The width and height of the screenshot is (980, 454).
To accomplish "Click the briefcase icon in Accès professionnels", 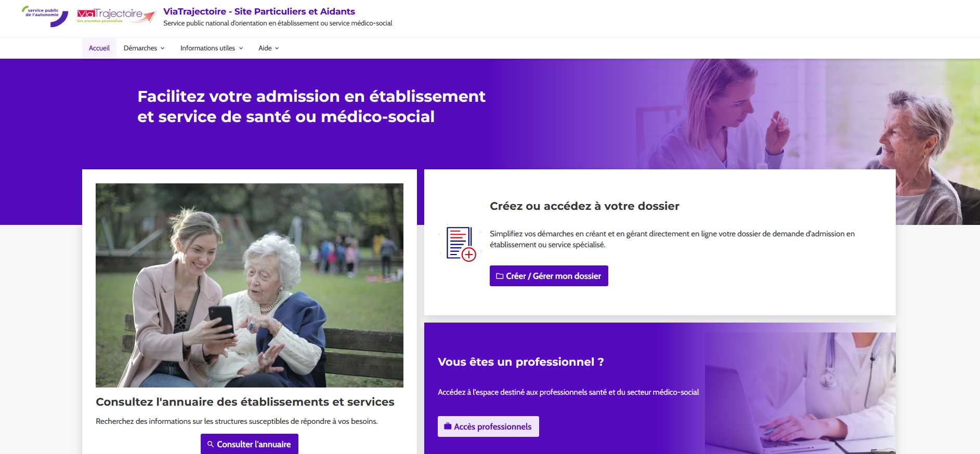I will tap(447, 426).
